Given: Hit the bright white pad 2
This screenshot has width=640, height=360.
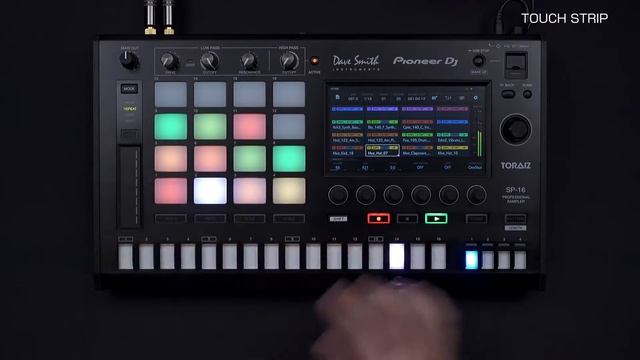Looking at the screenshot, I should point(210,191).
